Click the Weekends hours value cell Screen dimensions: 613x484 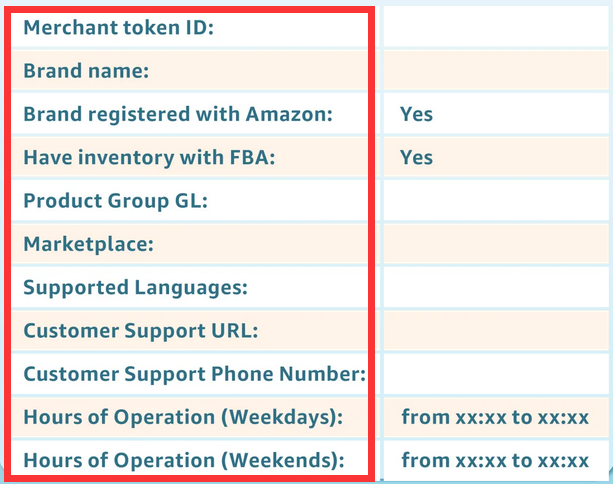coord(495,461)
